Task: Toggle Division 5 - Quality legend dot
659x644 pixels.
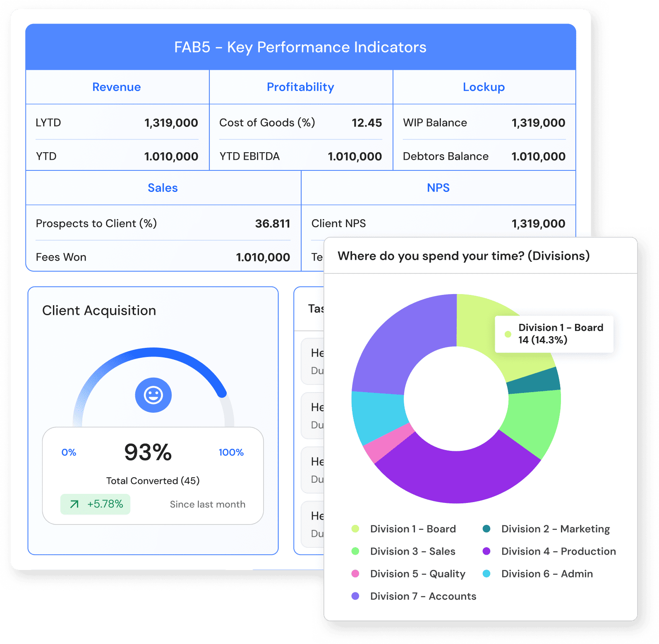Action: (x=355, y=574)
